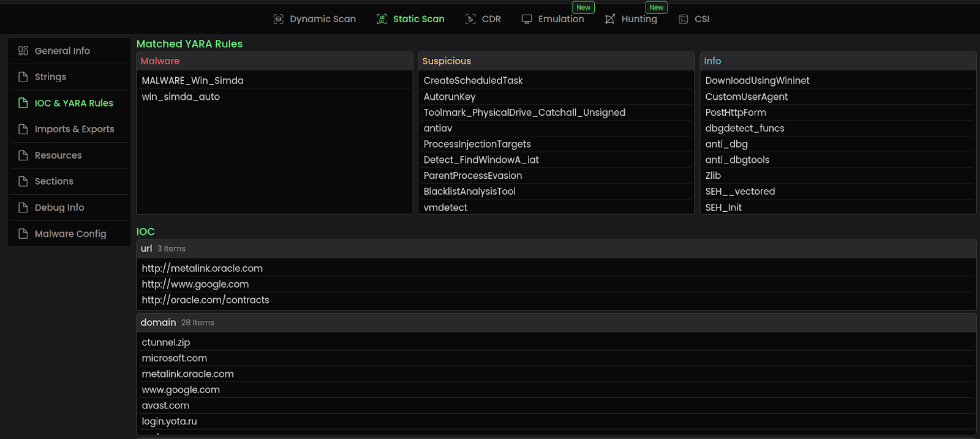
Task: Click the CSI tab icon
Action: click(x=684, y=19)
